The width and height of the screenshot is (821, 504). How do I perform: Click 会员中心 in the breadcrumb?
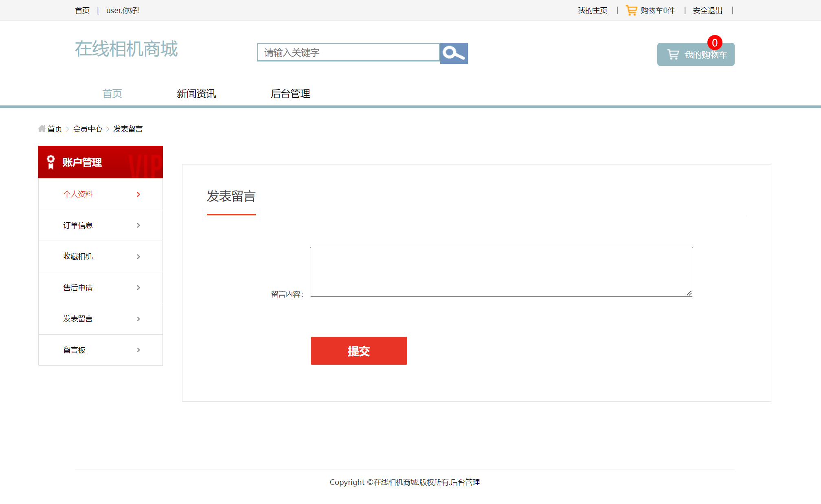point(88,129)
